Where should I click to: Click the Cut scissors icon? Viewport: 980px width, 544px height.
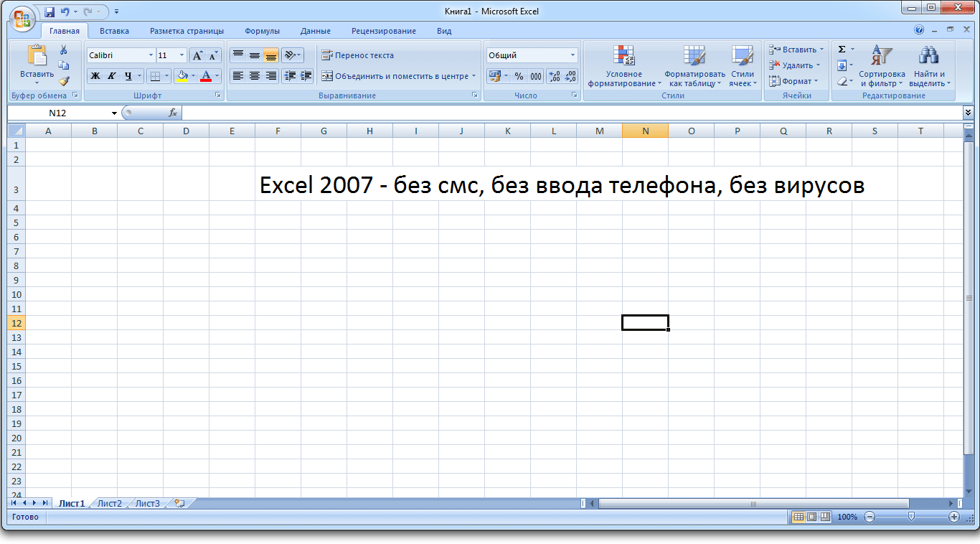point(64,50)
